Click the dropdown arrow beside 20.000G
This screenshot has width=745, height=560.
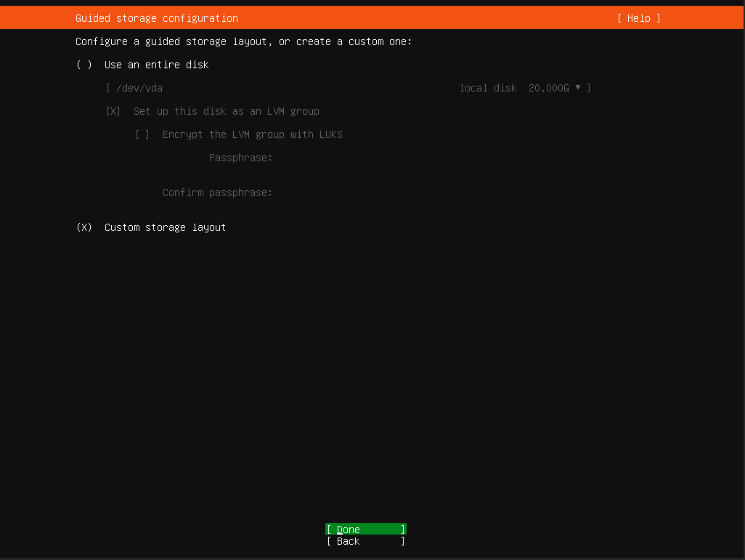[578, 88]
